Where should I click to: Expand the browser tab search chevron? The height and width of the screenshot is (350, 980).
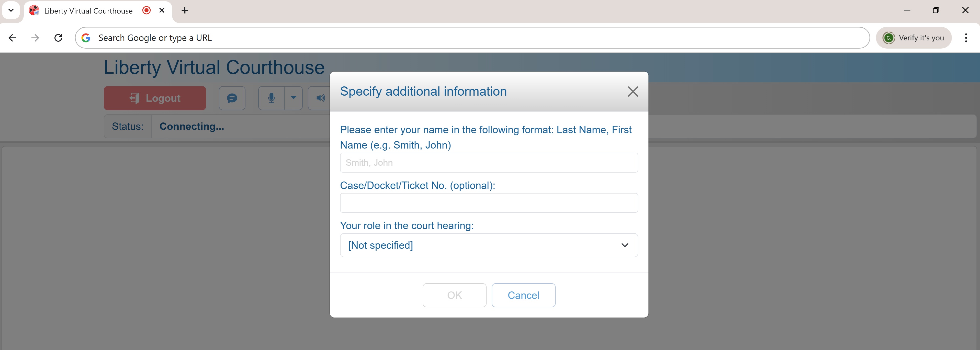(x=11, y=10)
